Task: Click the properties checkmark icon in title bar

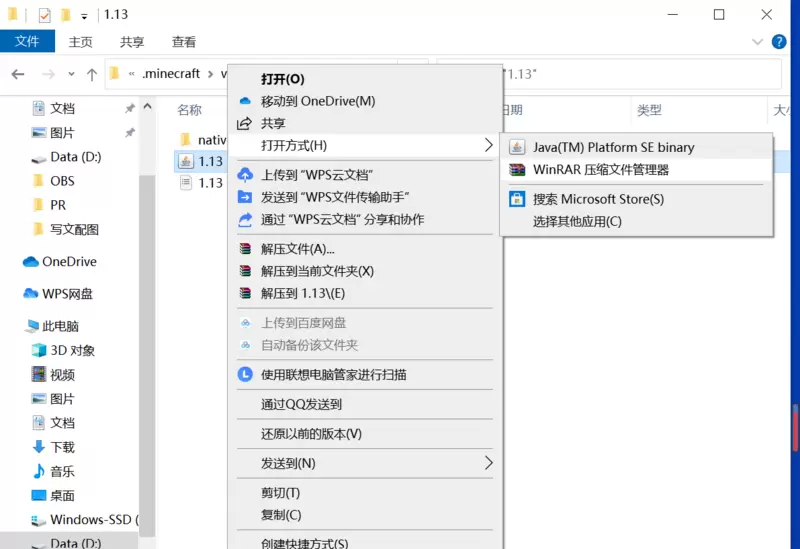Action: [44, 15]
